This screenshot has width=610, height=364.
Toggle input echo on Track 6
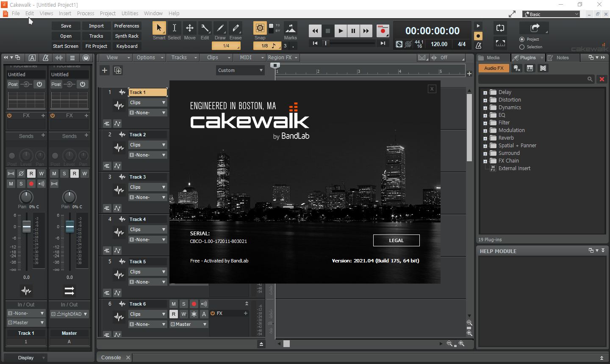(x=204, y=304)
